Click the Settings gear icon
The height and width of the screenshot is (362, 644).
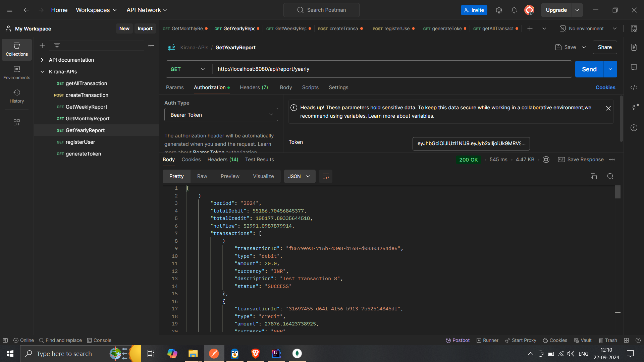point(499,10)
